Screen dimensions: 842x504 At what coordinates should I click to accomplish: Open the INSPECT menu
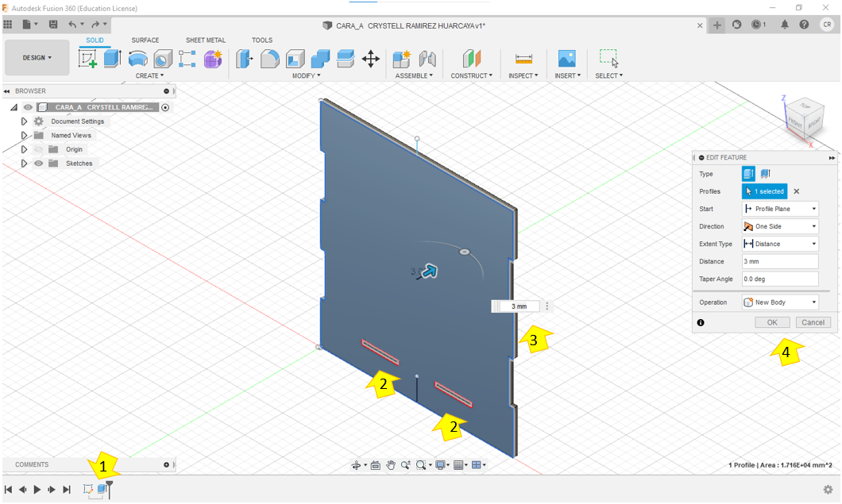tap(523, 75)
